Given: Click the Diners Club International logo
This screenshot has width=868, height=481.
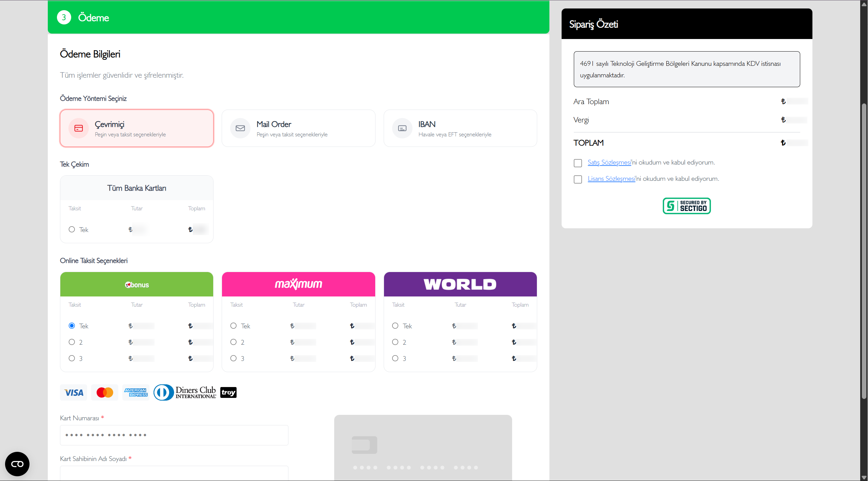Looking at the screenshot, I should click(185, 392).
